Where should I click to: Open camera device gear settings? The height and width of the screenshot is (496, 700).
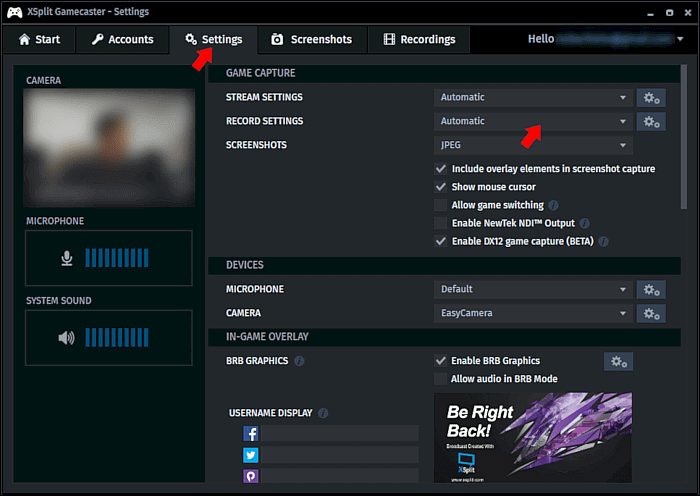point(650,313)
